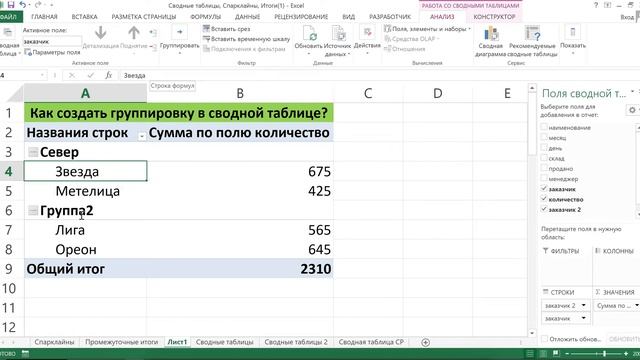
Task: Click the Drill Up (Поднятие) arrow icon
Action: pyautogui.click(x=133, y=33)
